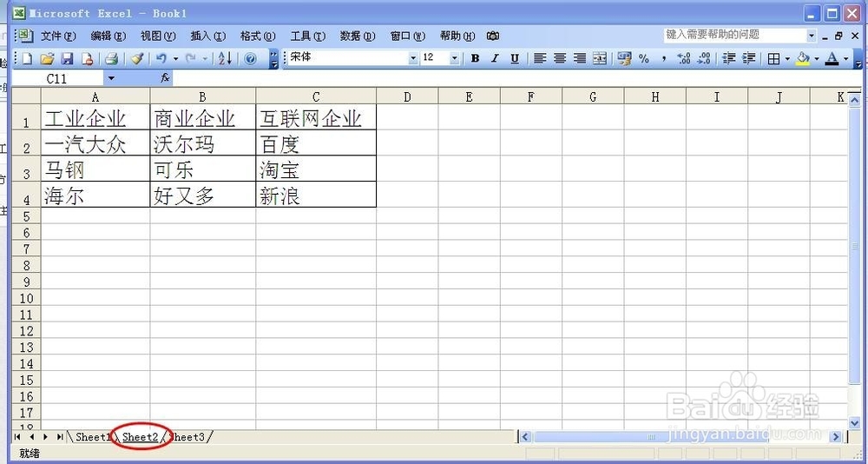Open the 插入(I) menu

(207, 36)
